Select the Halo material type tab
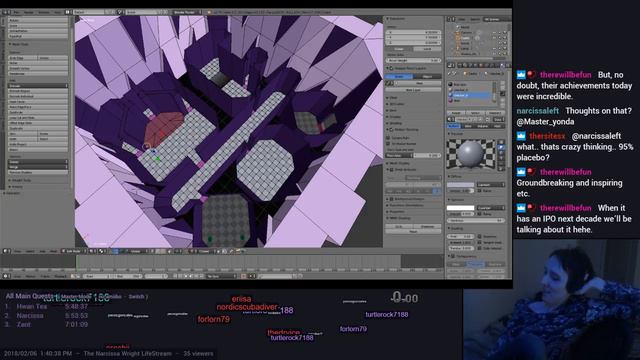This screenshot has width=640, height=360. (498, 126)
